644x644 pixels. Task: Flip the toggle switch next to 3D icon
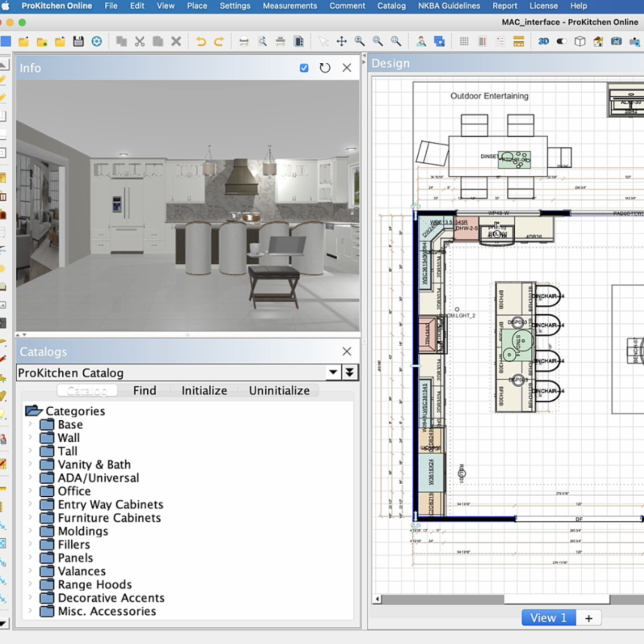coord(562,41)
